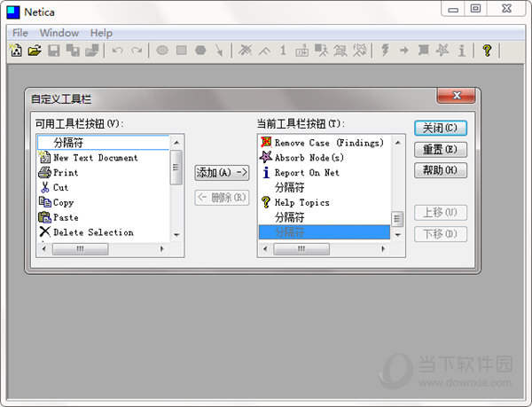The width and height of the screenshot is (532, 407).
Task: Select the hexagon utility node tool
Action: [x=200, y=51]
